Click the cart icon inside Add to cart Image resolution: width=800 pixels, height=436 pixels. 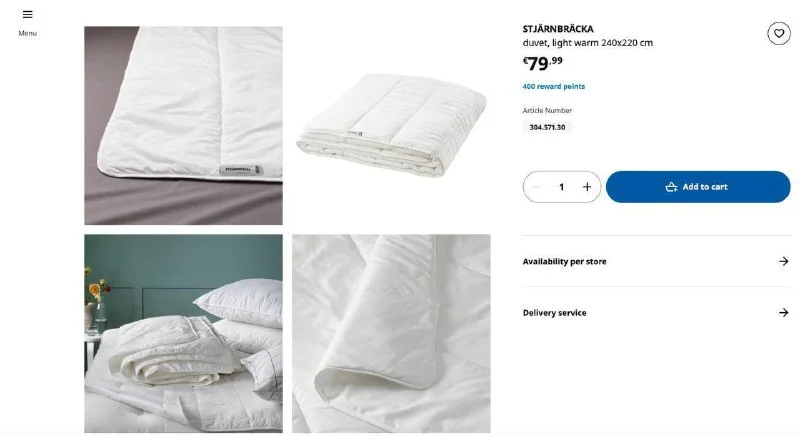point(671,187)
